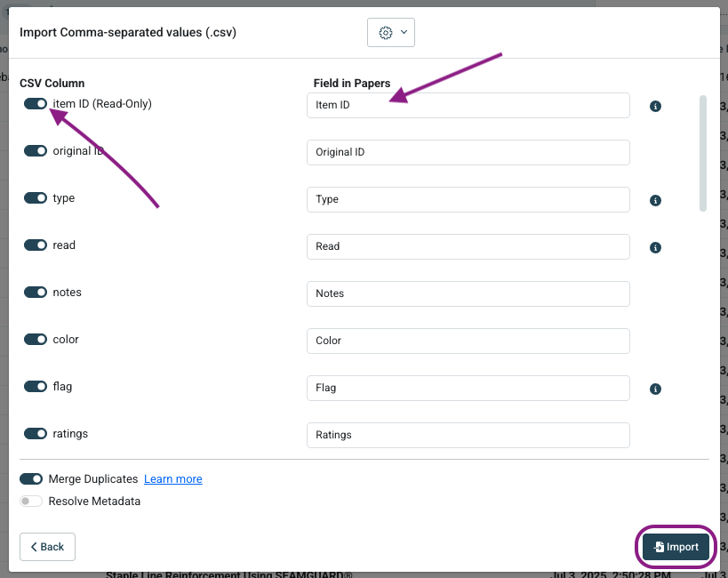
Task: Enable the Resolve Metadata toggle
Action: (x=31, y=502)
